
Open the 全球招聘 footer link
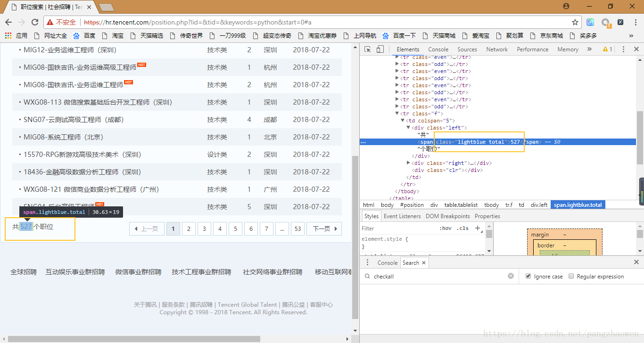point(24,272)
